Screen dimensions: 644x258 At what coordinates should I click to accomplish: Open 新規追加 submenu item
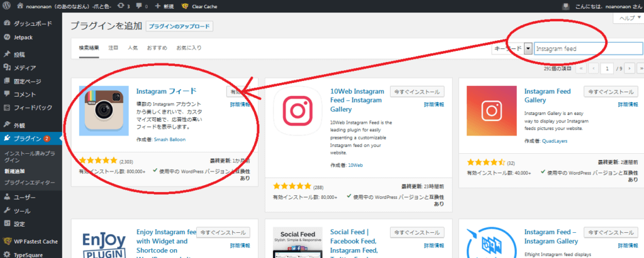point(14,171)
